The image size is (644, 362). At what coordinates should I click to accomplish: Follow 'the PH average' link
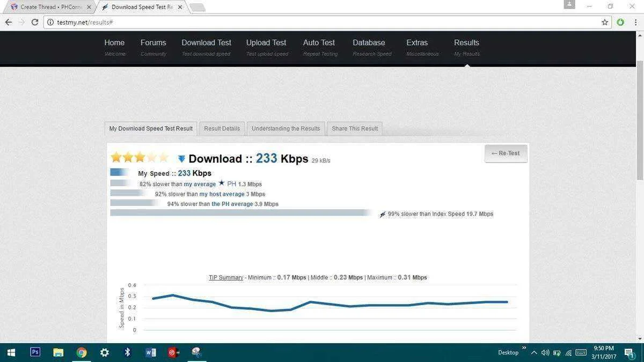pyautogui.click(x=232, y=204)
